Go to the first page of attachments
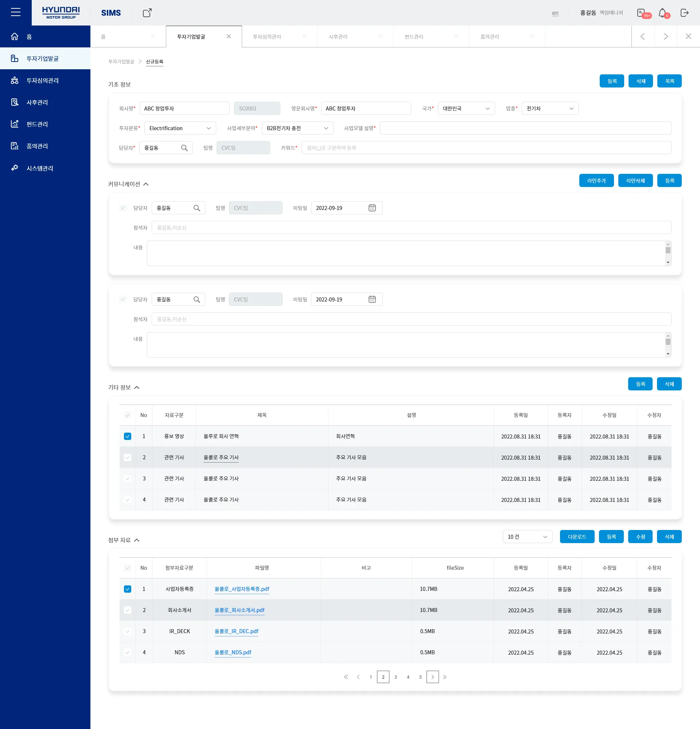700x729 pixels. point(346,677)
